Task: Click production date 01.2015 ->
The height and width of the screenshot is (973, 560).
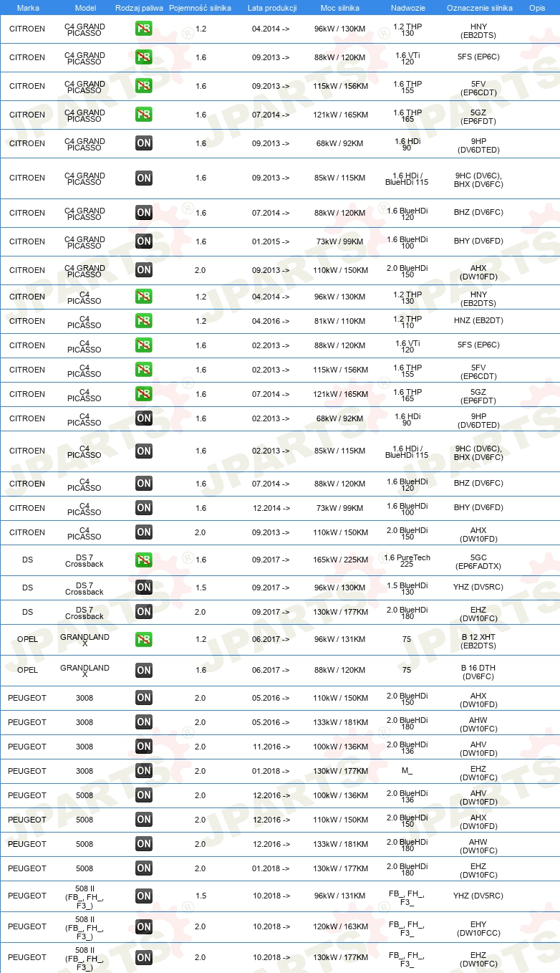Action: (271, 241)
